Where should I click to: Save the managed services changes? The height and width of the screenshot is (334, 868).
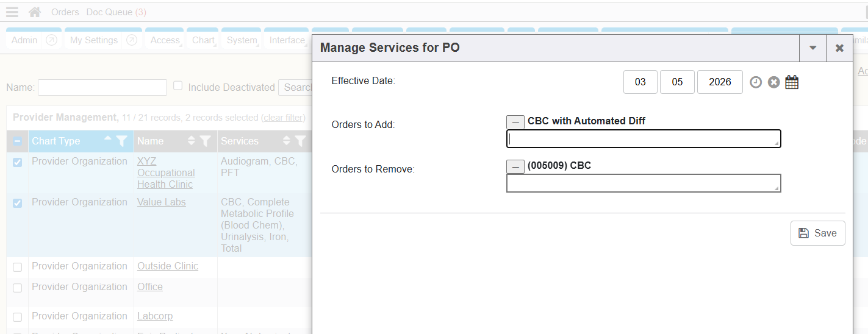tap(817, 233)
